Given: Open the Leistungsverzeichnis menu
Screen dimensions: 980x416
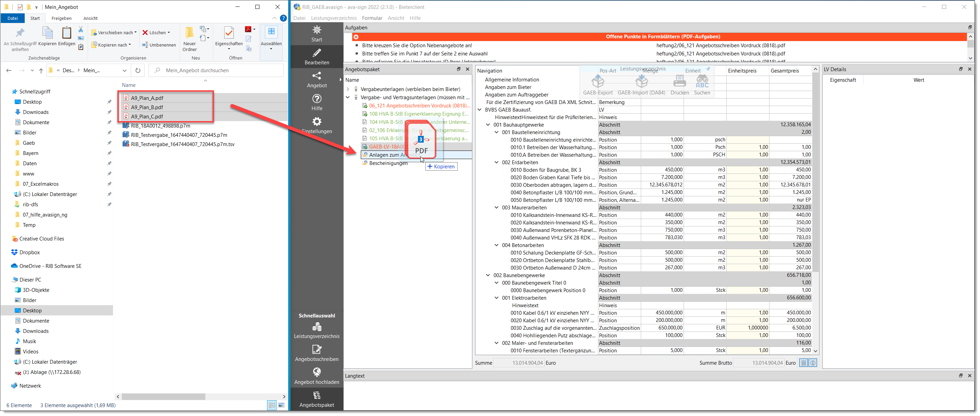Looking at the screenshot, I should click(x=334, y=18).
